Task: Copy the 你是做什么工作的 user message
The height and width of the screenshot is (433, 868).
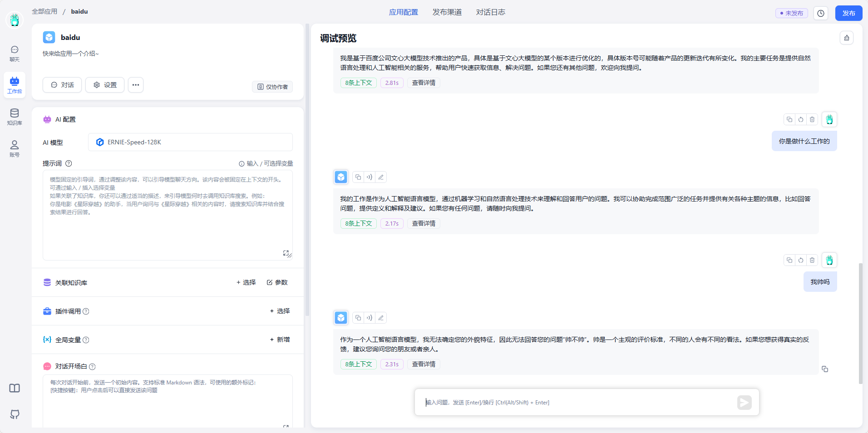Action: (x=789, y=119)
